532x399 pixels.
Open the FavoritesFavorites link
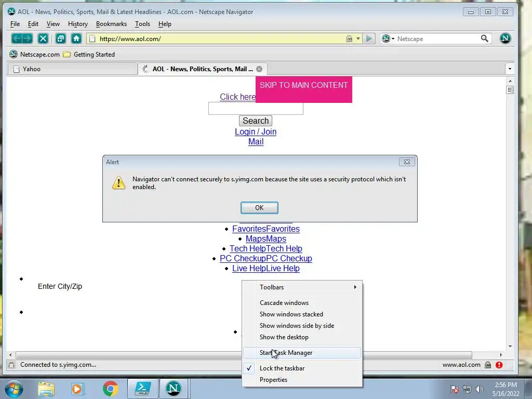(266, 229)
